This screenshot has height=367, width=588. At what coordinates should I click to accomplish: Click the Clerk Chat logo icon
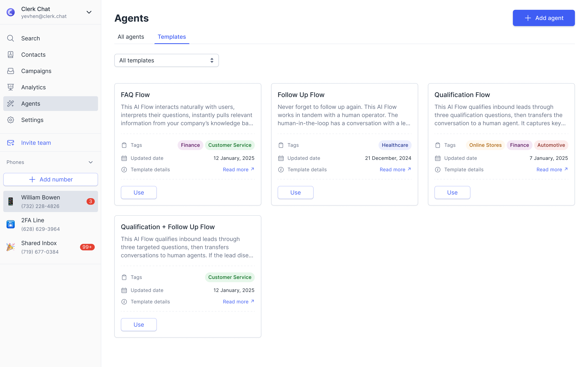point(10,12)
